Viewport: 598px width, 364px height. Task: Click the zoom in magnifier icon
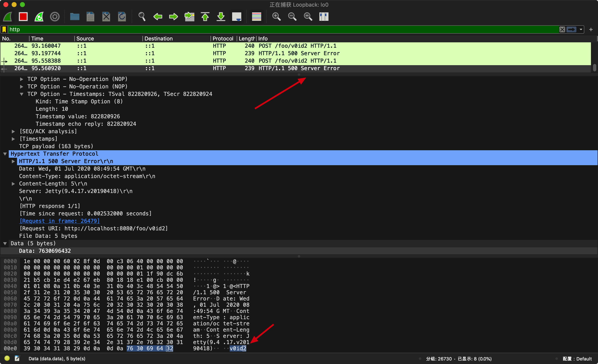(x=276, y=17)
